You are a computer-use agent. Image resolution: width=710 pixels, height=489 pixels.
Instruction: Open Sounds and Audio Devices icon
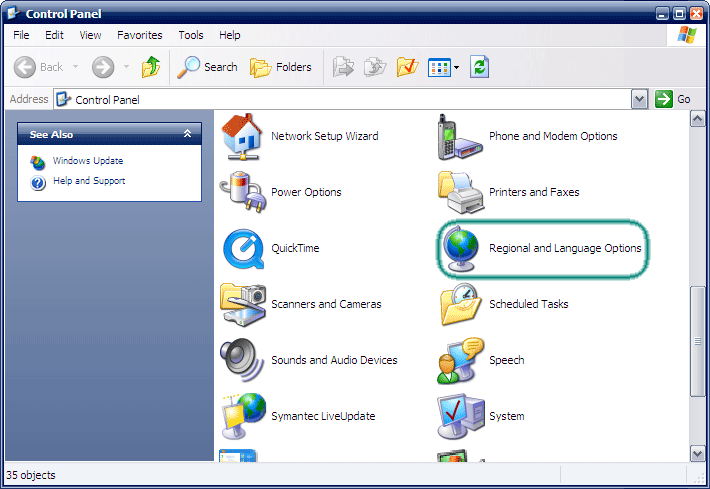pos(242,360)
